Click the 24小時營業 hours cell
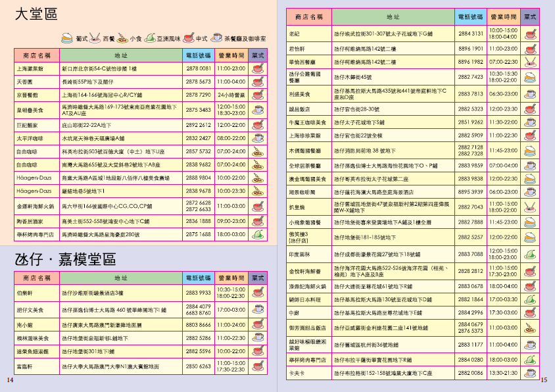This screenshot has width=555, height=392. coord(230,95)
